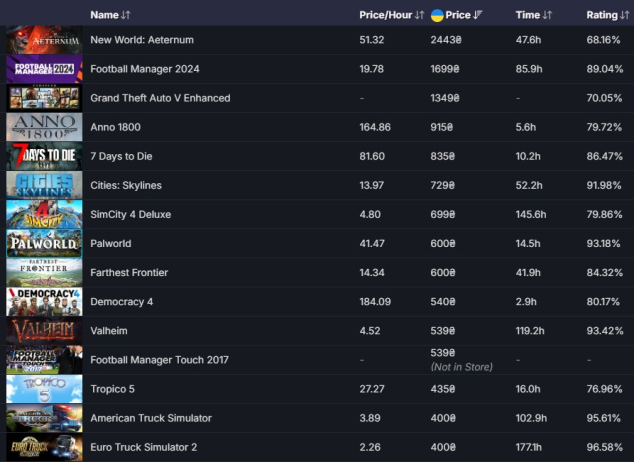634x462 pixels.
Task: Click the 184.09 price per hour value
Action: 375,302
